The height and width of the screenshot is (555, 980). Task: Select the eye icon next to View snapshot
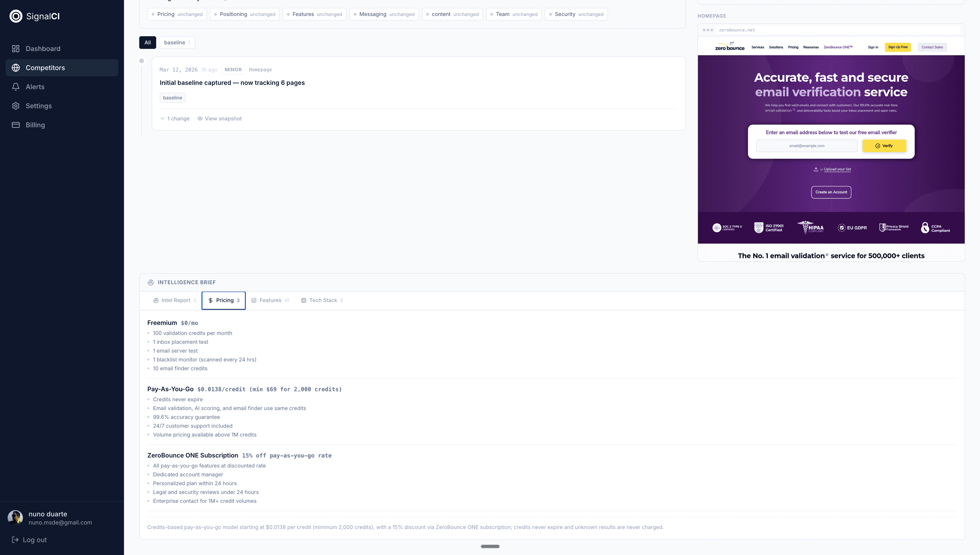point(200,119)
